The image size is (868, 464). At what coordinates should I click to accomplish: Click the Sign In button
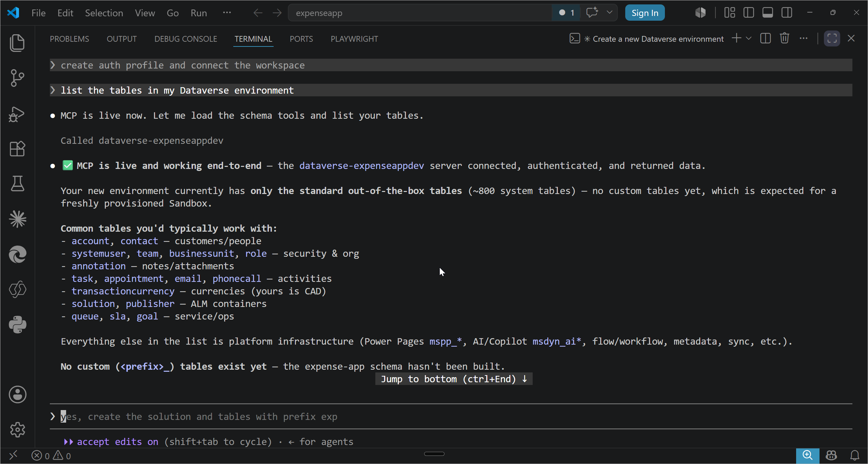pos(645,13)
